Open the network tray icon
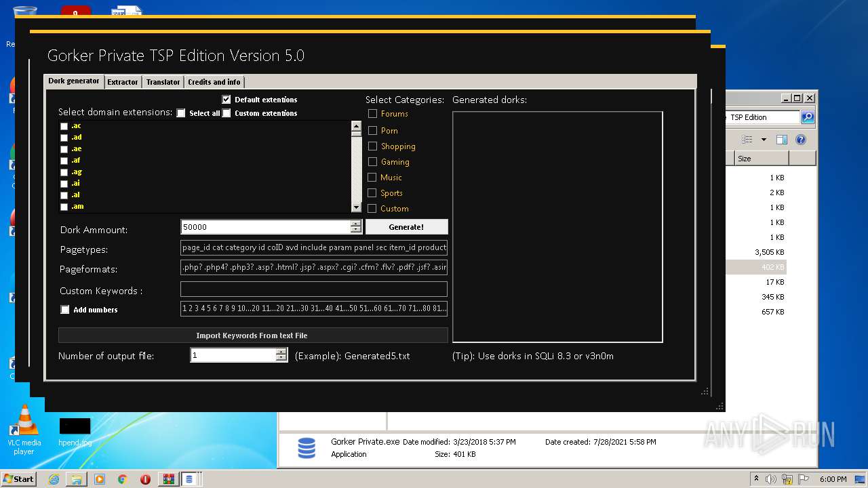Viewport: 868px width, 488px height. [787, 479]
